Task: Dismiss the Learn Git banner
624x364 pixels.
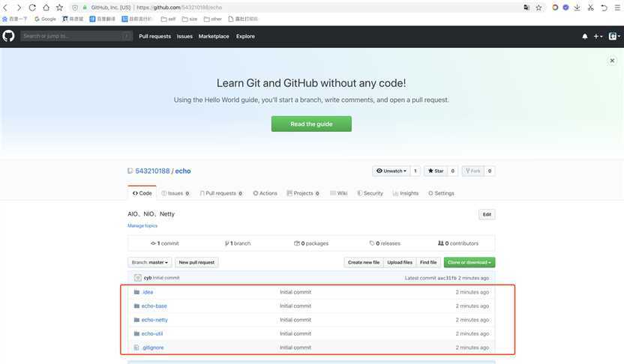Action: pos(612,61)
